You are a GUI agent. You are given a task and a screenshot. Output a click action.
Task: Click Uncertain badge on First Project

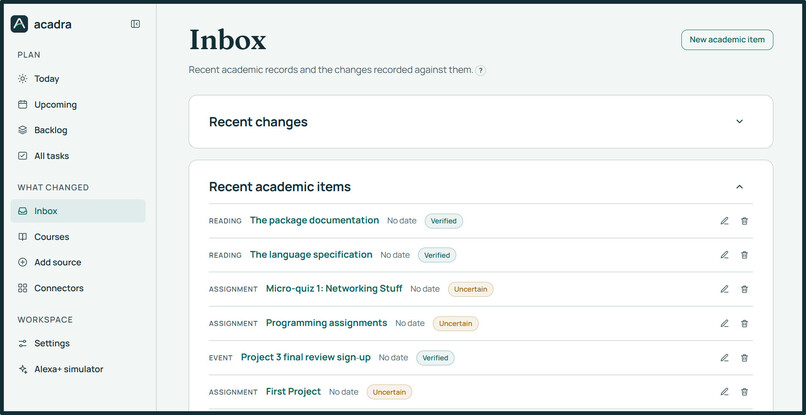[389, 392]
